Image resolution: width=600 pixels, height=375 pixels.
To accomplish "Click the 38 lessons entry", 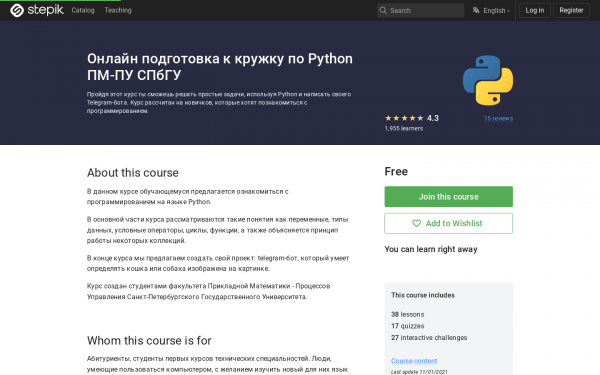I will pyautogui.click(x=408, y=315).
